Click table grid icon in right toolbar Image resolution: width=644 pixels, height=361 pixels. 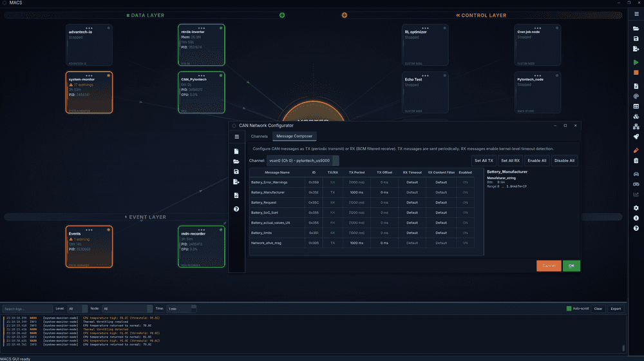coord(636,106)
